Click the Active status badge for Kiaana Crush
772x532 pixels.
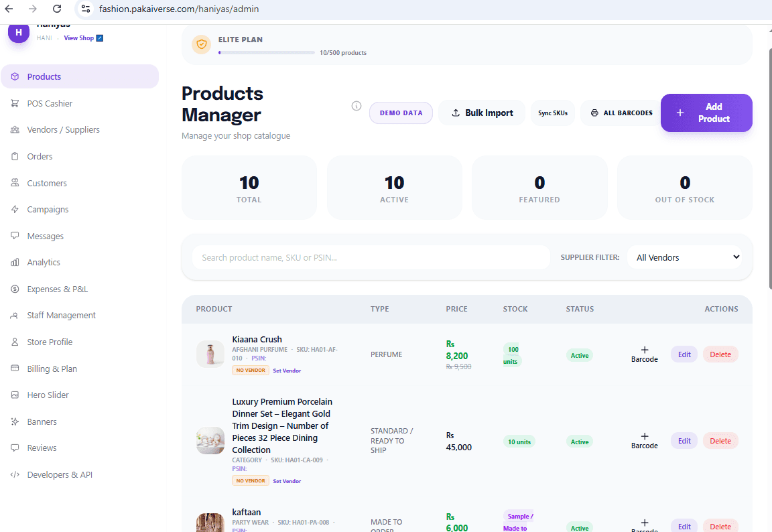580,355
